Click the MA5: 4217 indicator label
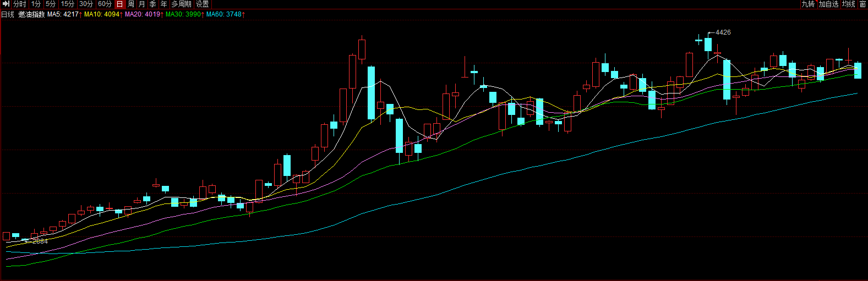This screenshot has height=281, width=868. tap(65, 14)
